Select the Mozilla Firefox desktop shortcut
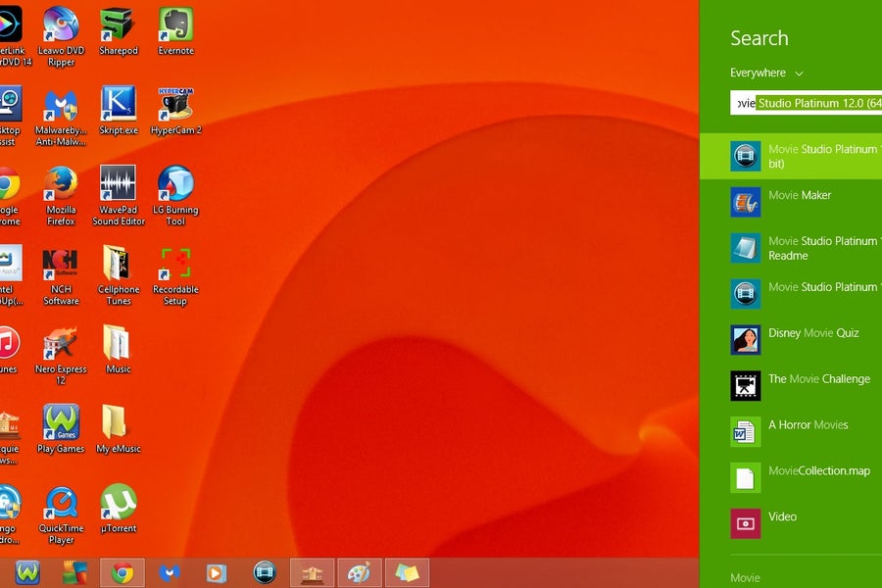 [x=61, y=196]
